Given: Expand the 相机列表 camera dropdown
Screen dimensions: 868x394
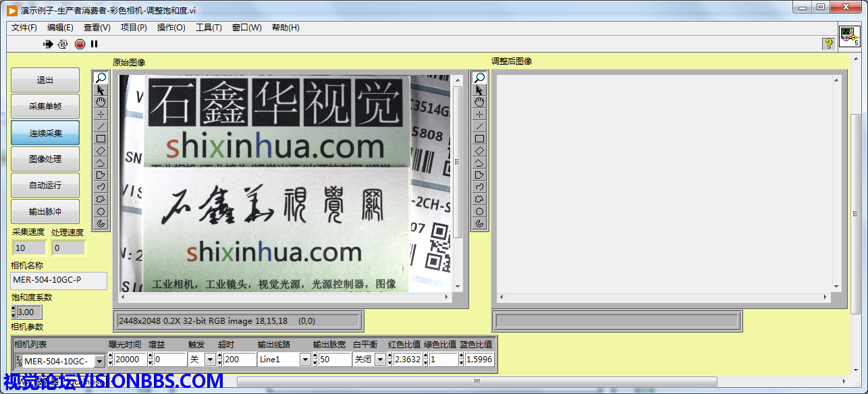Looking at the screenshot, I should [x=100, y=361].
